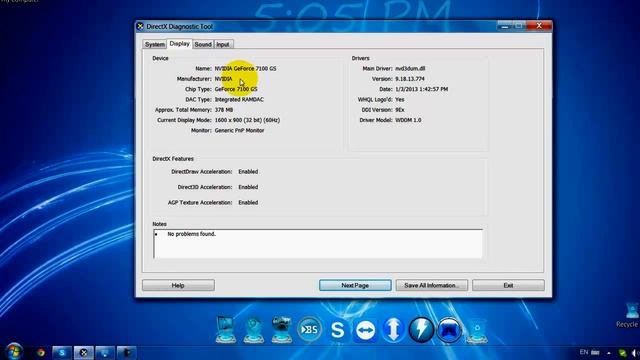Viewport: 640px width, 360px height.
Task: Click 'Integrated RAMDAC' DAC type value
Action: click(239, 100)
